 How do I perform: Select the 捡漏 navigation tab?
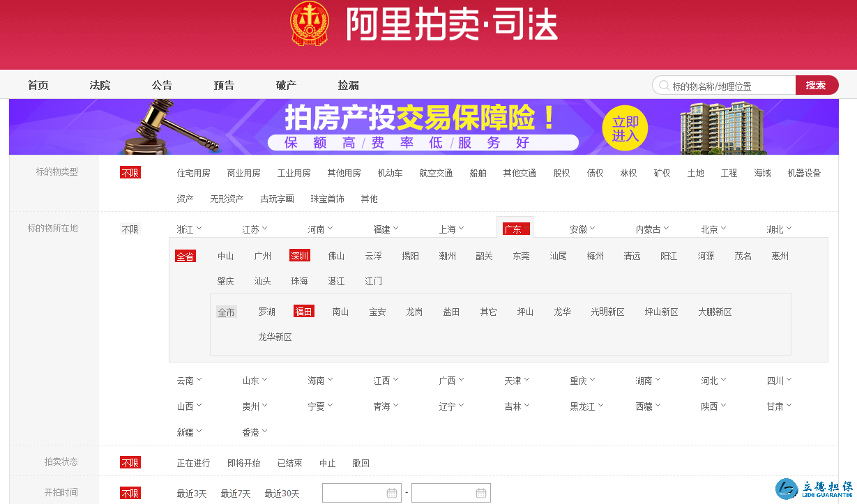click(349, 85)
